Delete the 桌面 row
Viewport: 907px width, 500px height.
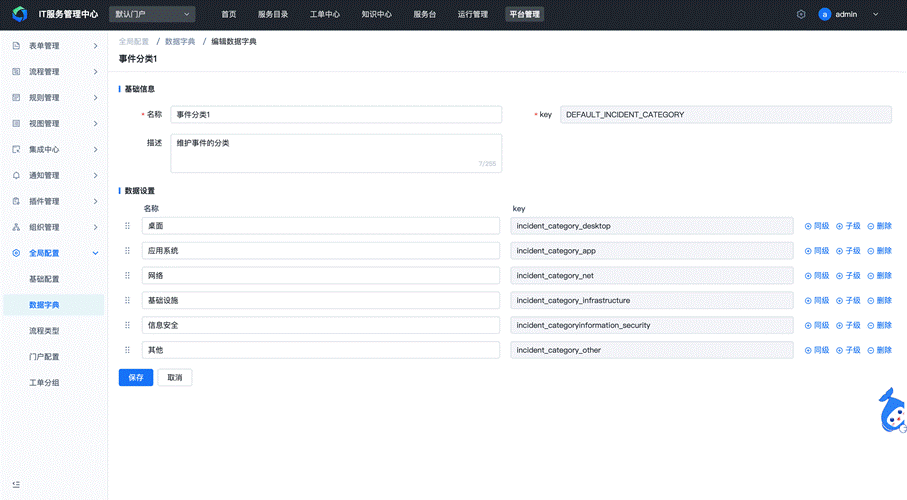879,226
